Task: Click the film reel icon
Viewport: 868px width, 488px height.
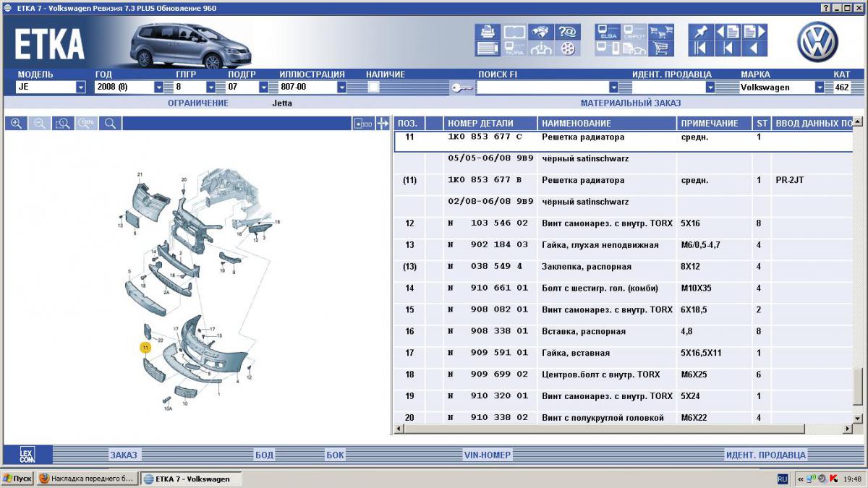Action: pos(568,48)
